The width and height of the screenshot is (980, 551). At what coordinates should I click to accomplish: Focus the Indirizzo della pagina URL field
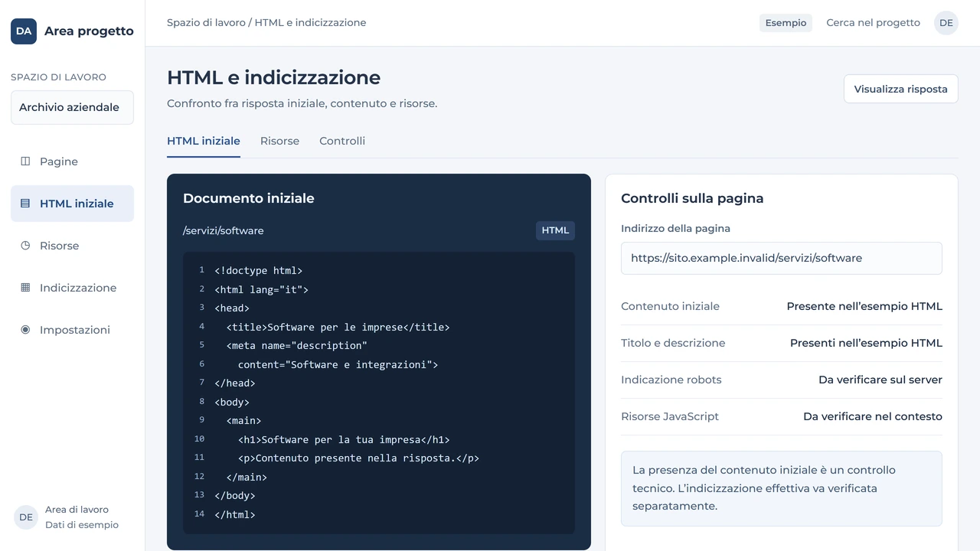point(782,258)
